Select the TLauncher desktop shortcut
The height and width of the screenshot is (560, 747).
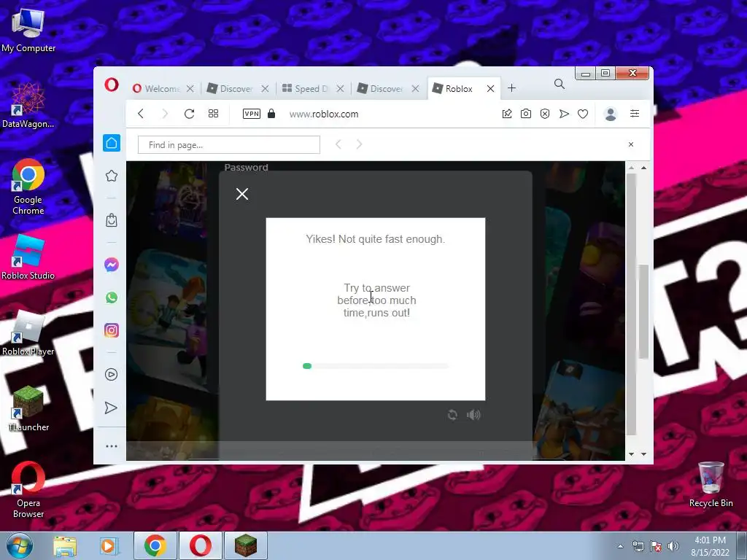point(28,409)
